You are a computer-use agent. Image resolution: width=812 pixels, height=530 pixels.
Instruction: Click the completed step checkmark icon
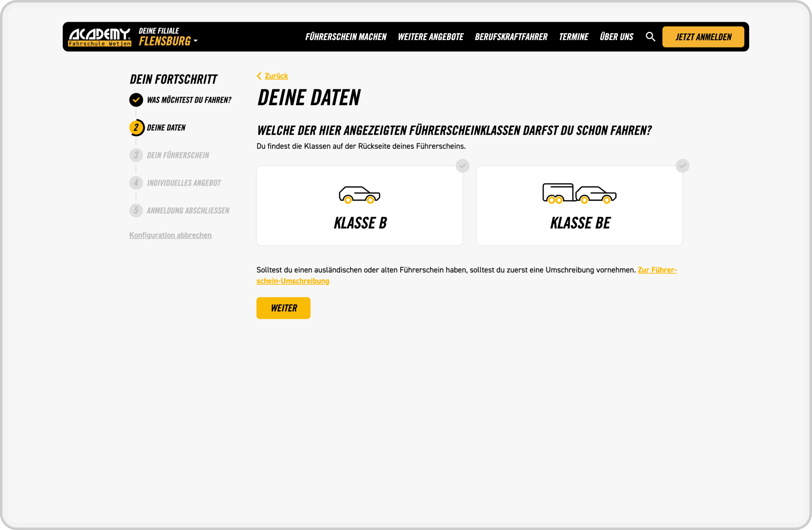click(136, 100)
